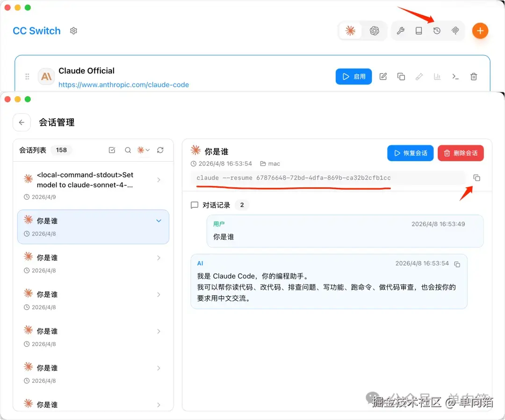Click the resume command text field
The height and width of the screenshot is (420, 505).
coord(328,178)
